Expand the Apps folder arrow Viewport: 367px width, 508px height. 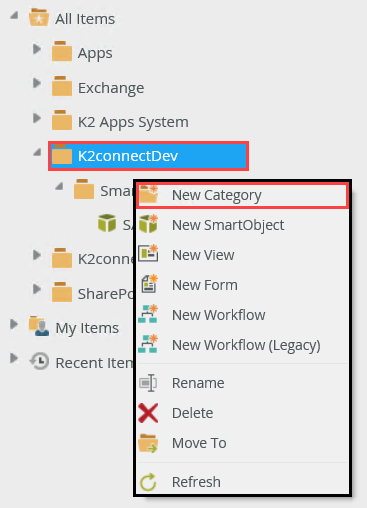37,49
